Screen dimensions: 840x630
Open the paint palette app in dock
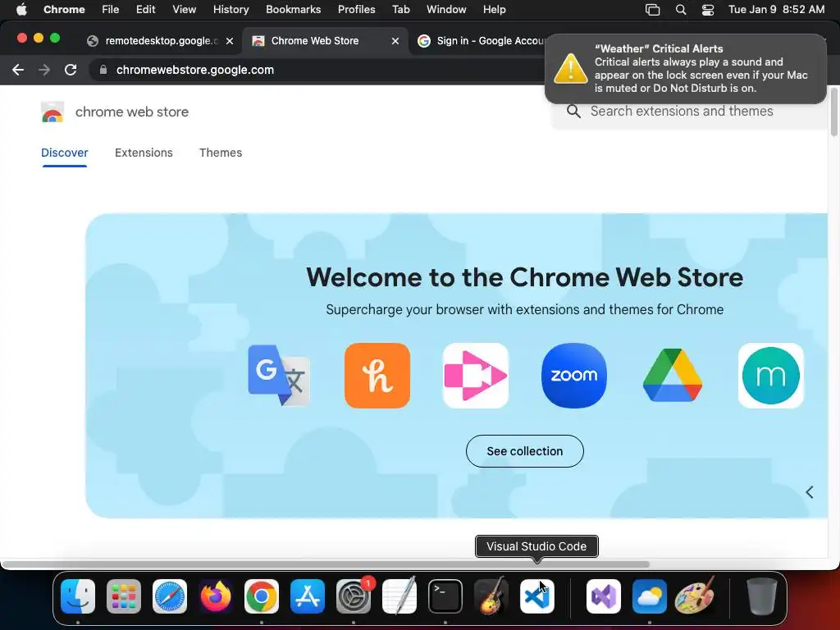tap(696, 596)
